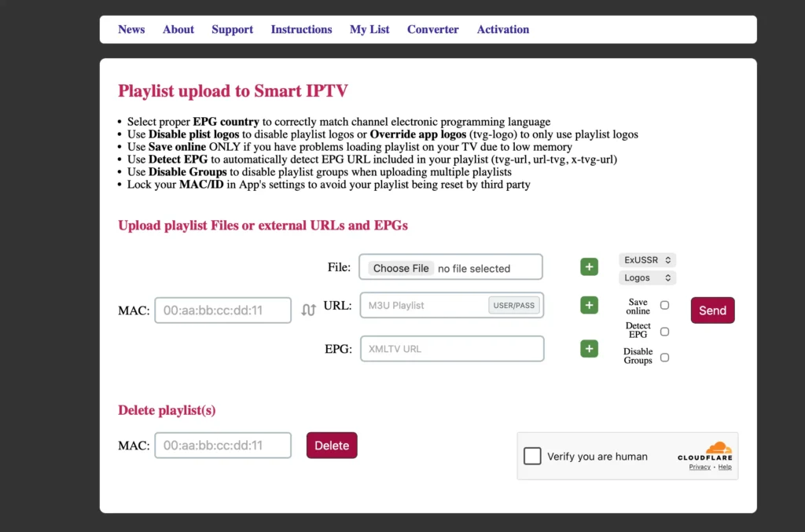This screenshot has width=805, height=532.
Task: Open Instructions in the navigation bar
Action: (301, 29)
